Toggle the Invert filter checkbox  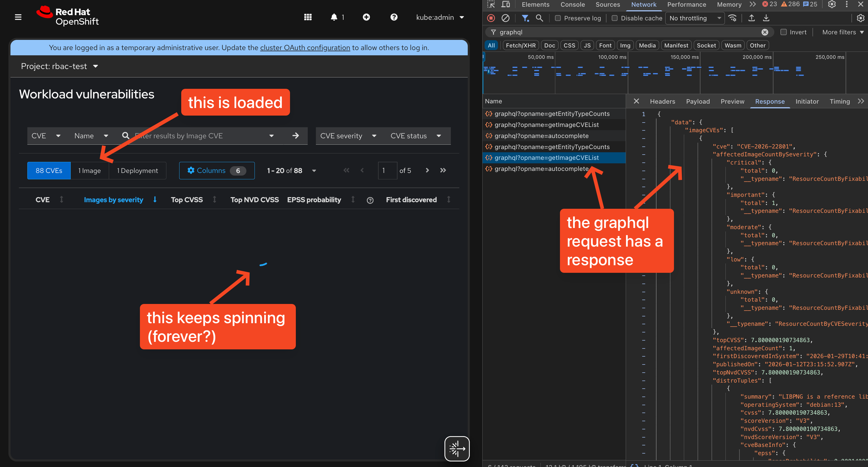pos(783,32)
